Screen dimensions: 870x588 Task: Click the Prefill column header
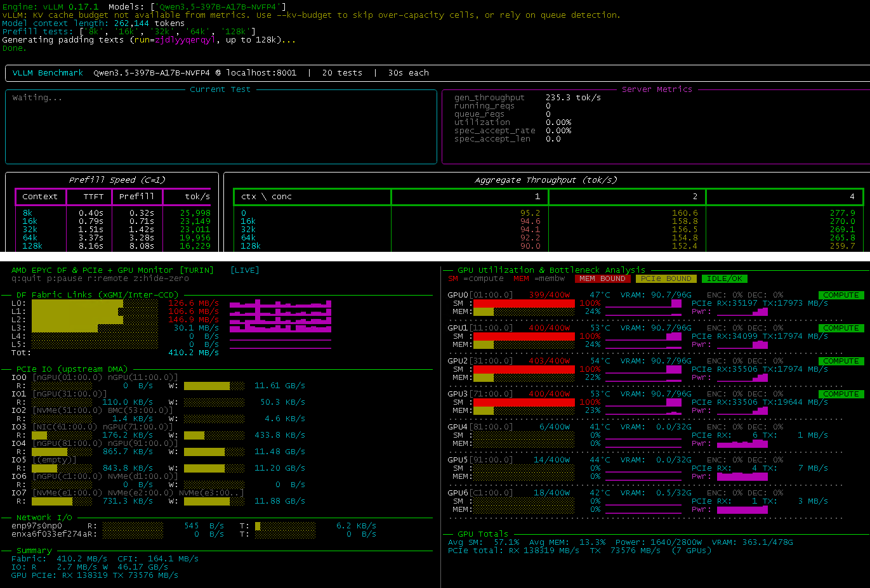(136, 197)
